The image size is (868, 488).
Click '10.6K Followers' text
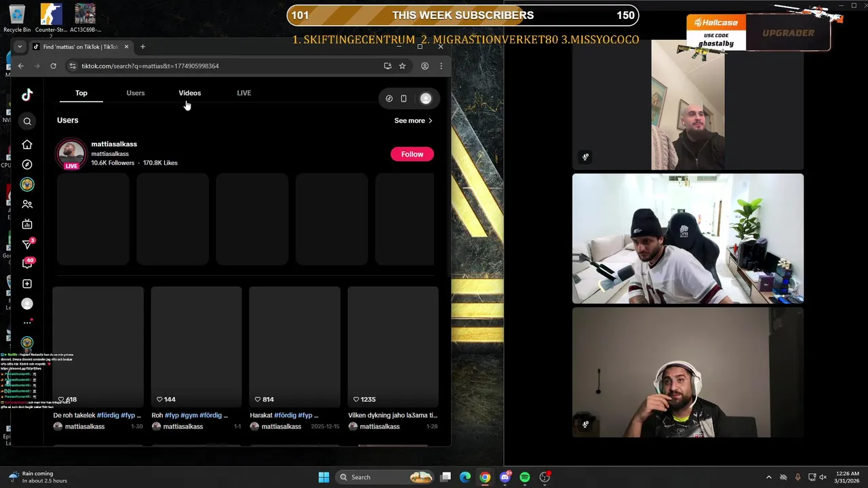click(x=113, y=163)
